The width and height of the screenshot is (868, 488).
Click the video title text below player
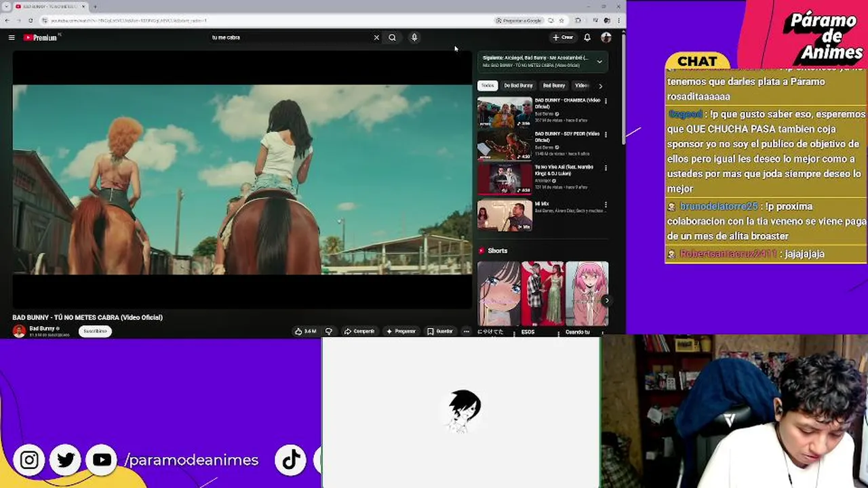tap(87, 317)
